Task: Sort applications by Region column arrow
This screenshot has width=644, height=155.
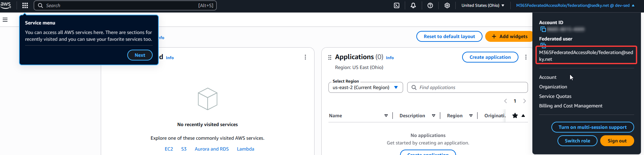Action: pos(471,116)
